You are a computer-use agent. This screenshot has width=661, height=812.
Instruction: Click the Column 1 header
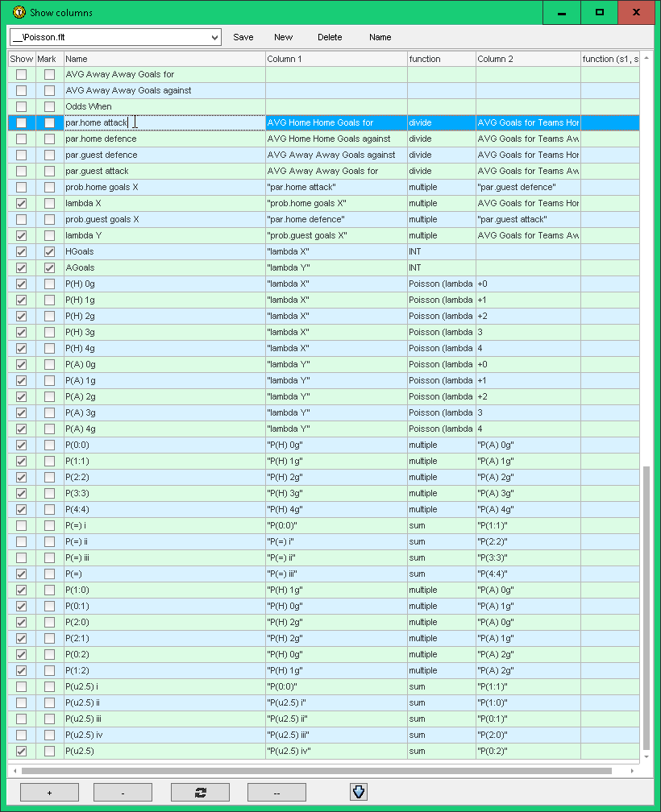(336, 59)
